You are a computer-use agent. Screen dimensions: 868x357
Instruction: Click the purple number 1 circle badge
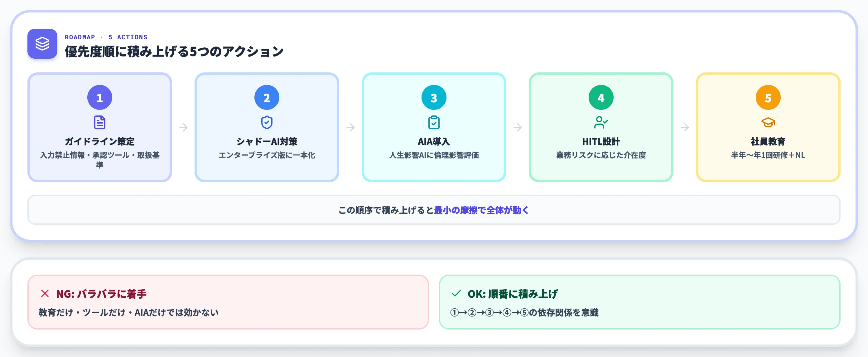coord(100,97)
